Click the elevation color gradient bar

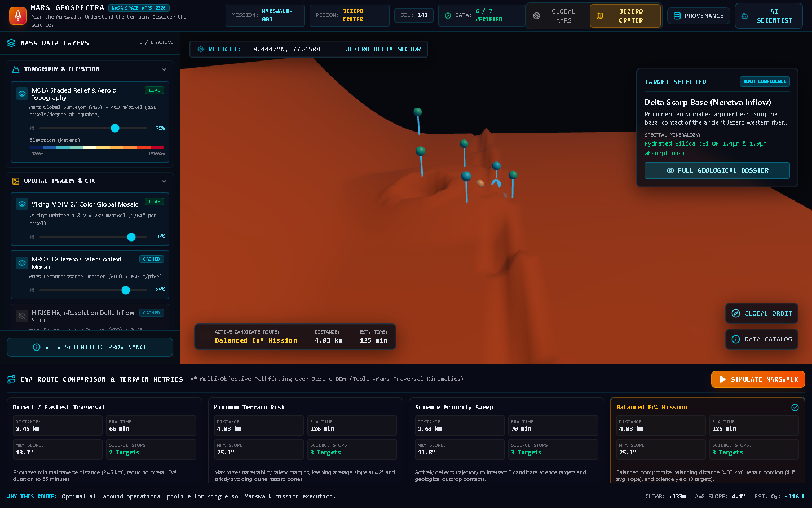click(96, 147)
